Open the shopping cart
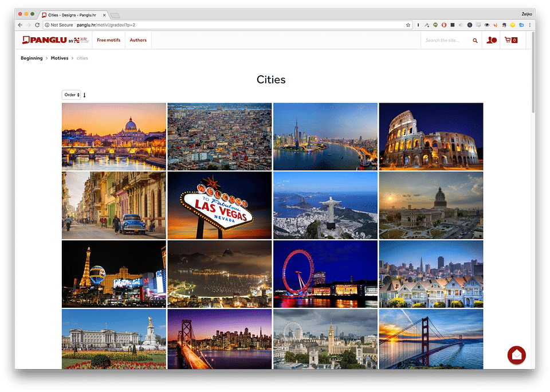 tap(510, 40)
